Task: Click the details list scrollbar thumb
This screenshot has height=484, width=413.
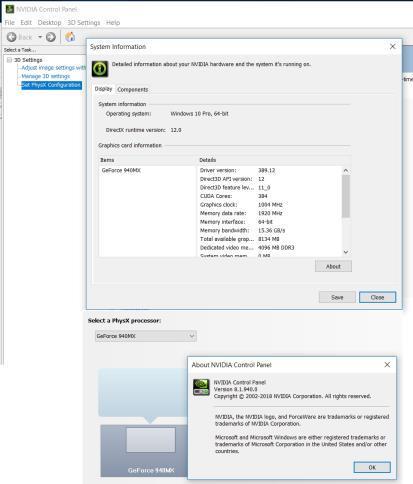Action: pos(346,196)
